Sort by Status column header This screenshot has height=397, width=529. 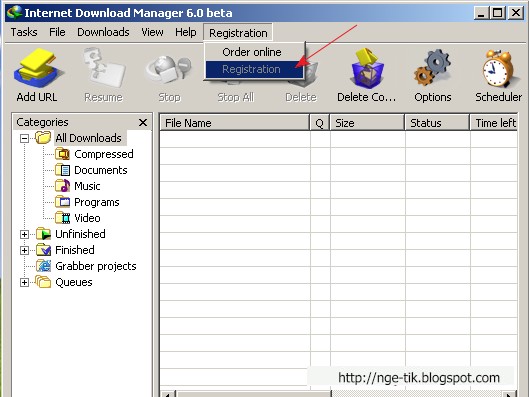[437, 123]
